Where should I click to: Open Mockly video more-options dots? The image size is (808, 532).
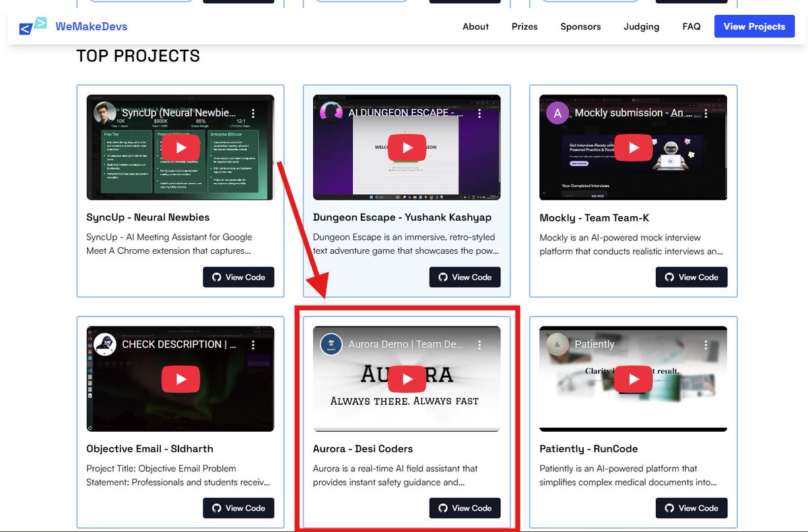[706, 113]
